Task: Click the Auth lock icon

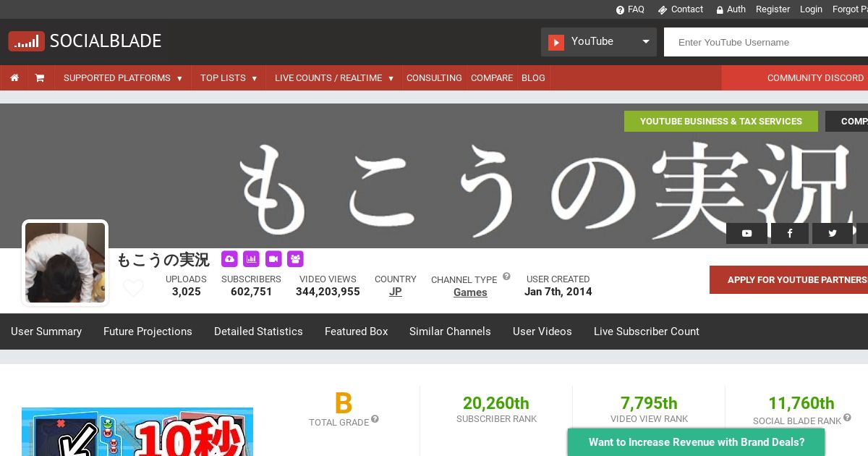Action: [720, 10]
